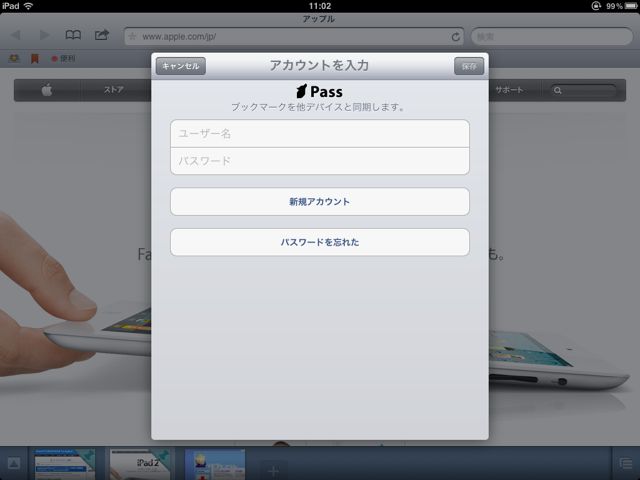Switch to the first tab thumbnail
Image resolution: width=640 pixels, height=480 pixels.
coord(64,464)
